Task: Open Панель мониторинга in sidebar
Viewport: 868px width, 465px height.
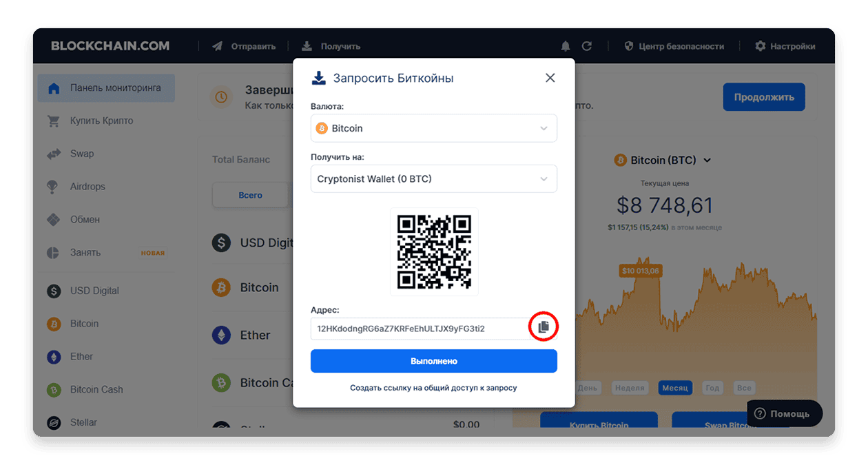Action: click(106, 88)
